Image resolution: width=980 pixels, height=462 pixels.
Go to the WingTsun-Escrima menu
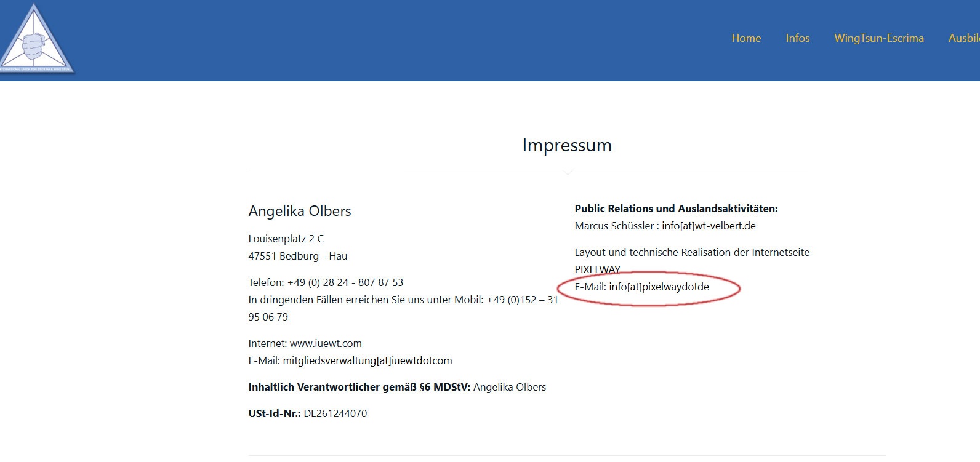(x=878, y=38)
